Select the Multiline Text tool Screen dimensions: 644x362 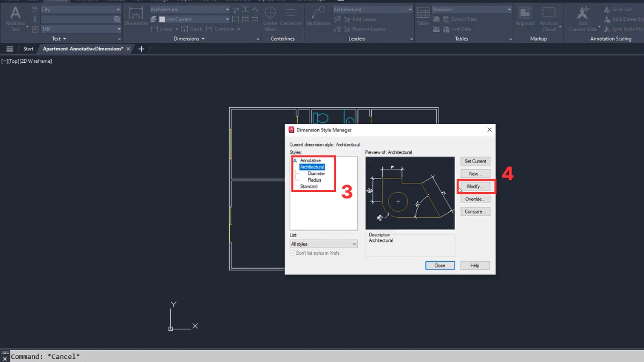pyautogui.click(x=16, y=19)
